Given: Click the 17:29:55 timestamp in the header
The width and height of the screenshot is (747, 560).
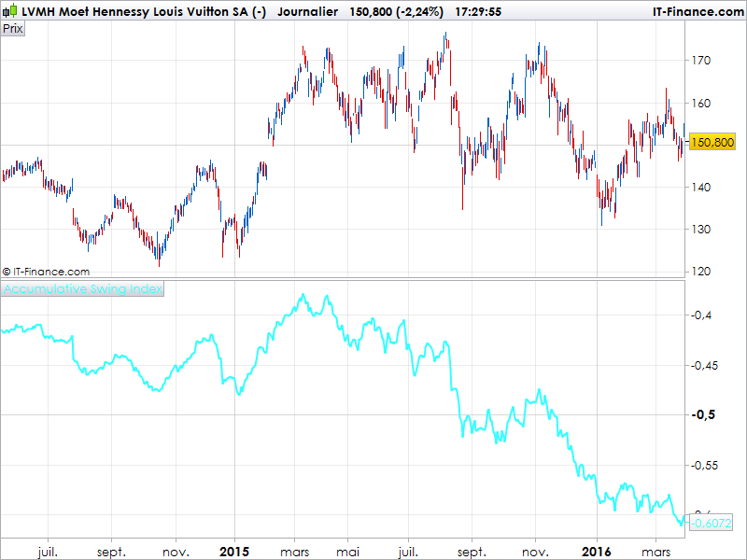Looking at the screenshot, I should (478, 11).
